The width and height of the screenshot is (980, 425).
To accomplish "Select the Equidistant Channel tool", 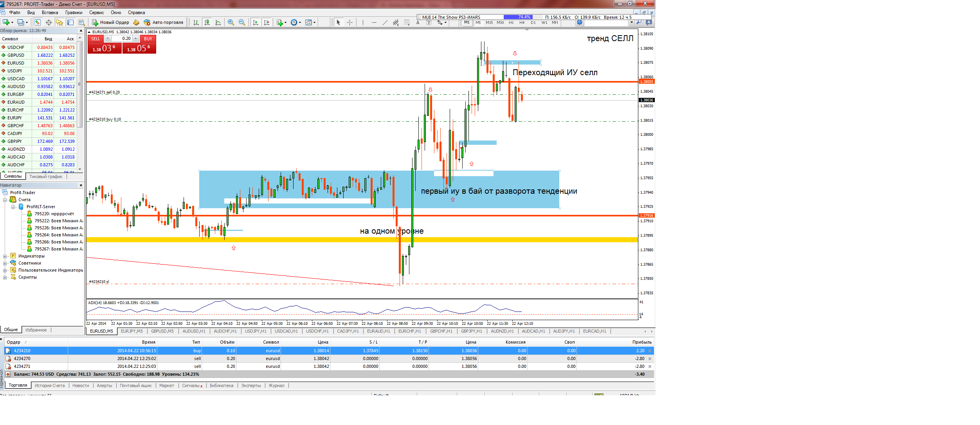I will click(x=396, y=22).
